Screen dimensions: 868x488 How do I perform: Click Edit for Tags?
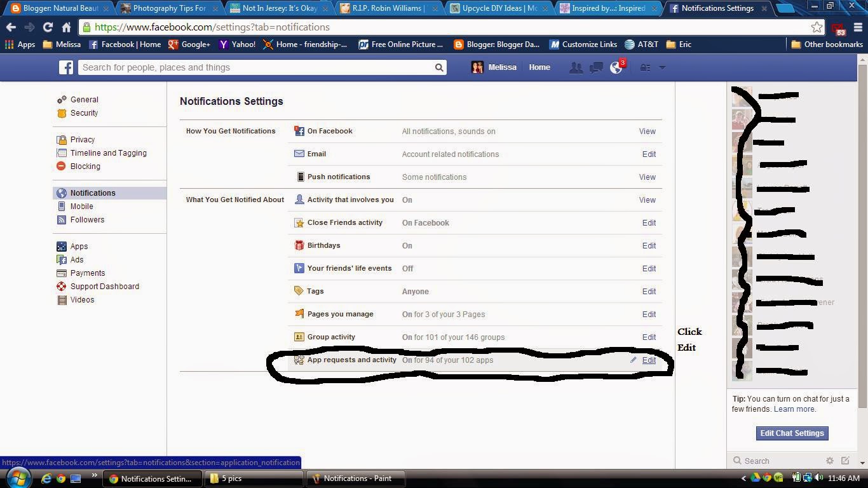[x=649, y=292]
